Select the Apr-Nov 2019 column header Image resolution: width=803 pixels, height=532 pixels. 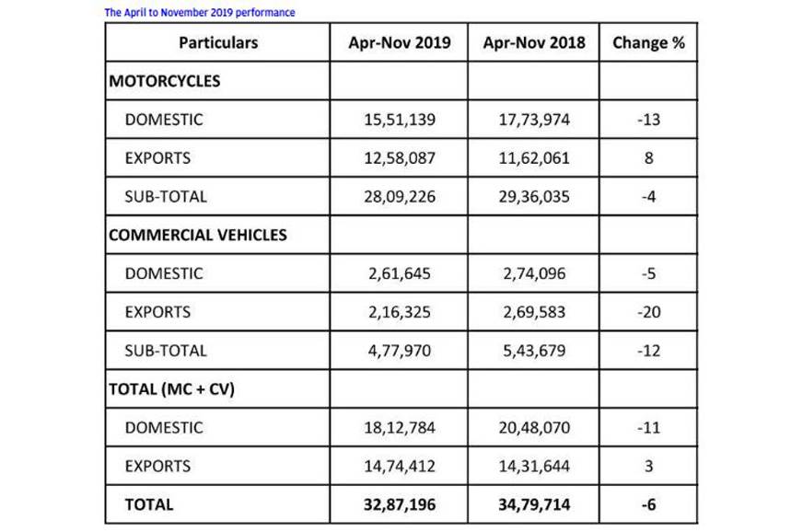(x=400, y=42)
